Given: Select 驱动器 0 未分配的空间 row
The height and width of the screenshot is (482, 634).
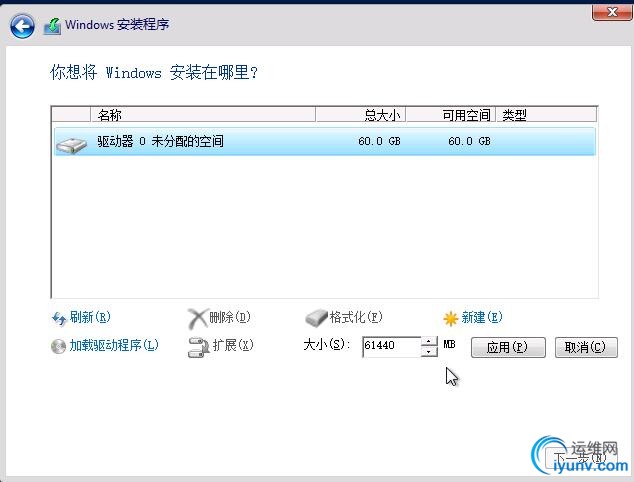Looking at the screenshot, I should (325, 142).
